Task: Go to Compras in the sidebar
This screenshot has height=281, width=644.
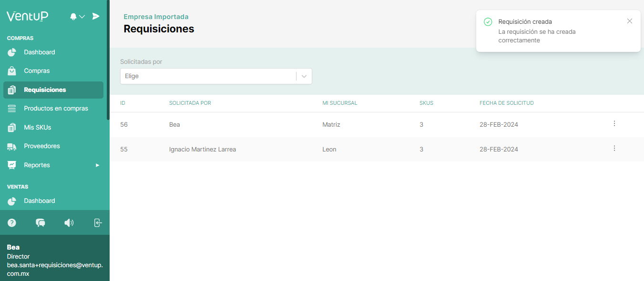Action: point(37,71)
